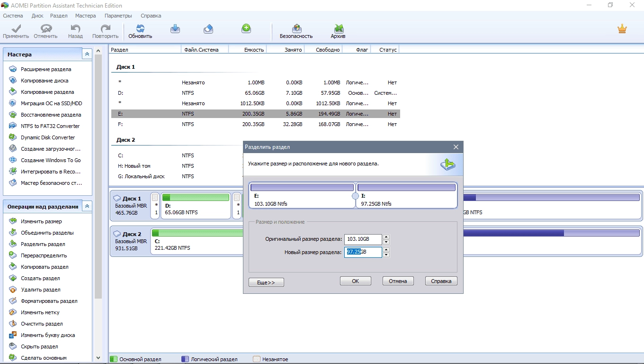Select the D: partition row in list
The width and height of the screenshot is (644, 364).
pyautogui.click(x=256, y=93)
